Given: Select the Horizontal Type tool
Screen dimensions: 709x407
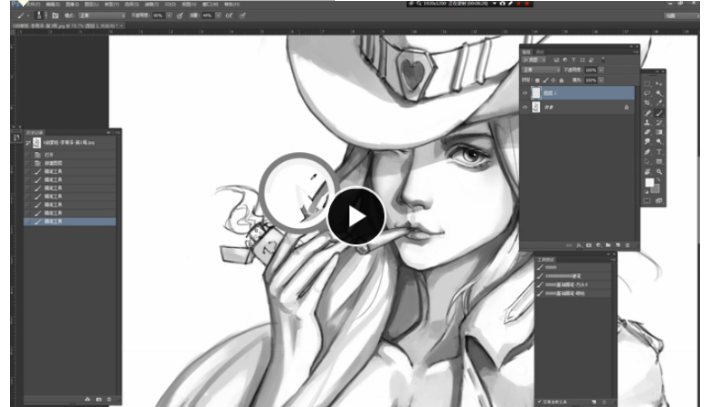Looking at the screenshot, I should [x=659, y=152].
